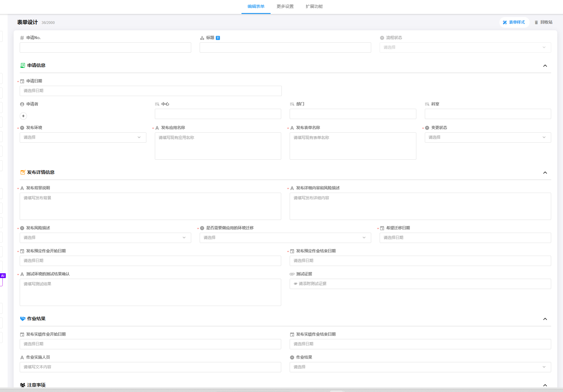Click the 表单样式 button

(x=514, y=22)
